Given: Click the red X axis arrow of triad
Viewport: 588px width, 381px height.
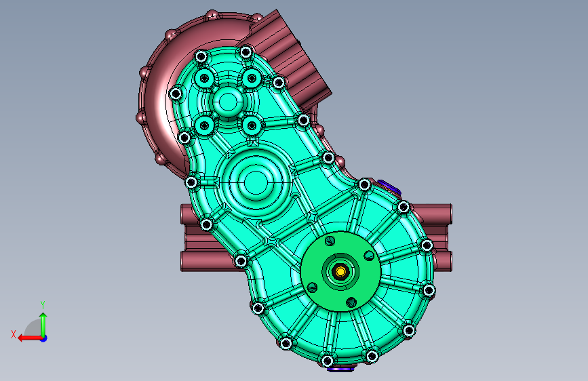Looking at the screenshot, I should [29, 338].
